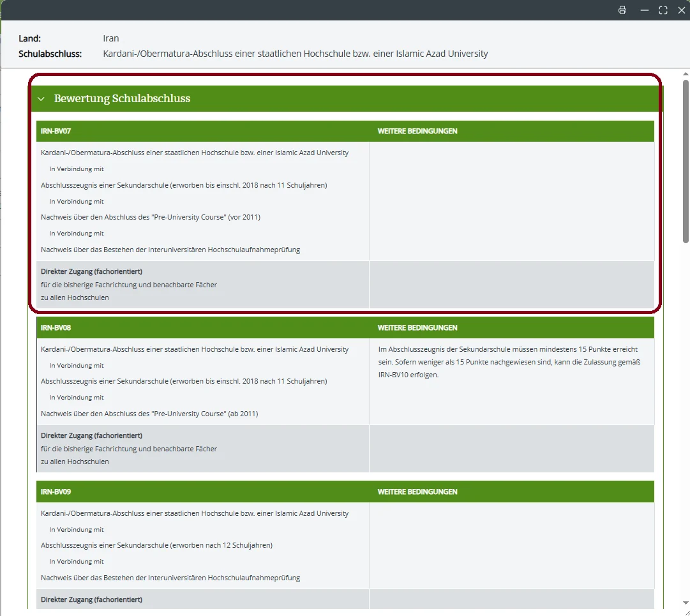Click Sekundarschule 11 Schuljahren line in IRN-BV07

[184, 185]
